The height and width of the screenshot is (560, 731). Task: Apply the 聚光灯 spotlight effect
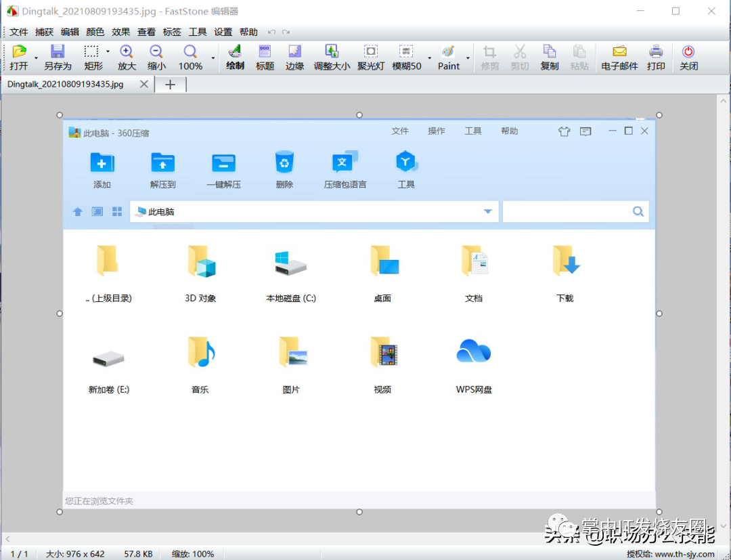pyautogui.click(x=371, y=58)
